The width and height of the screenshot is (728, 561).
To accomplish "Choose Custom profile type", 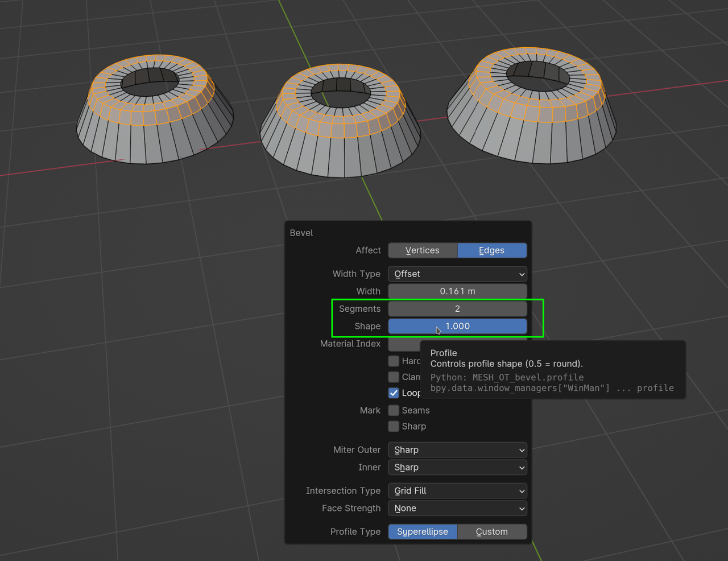I will coord(491,532).
